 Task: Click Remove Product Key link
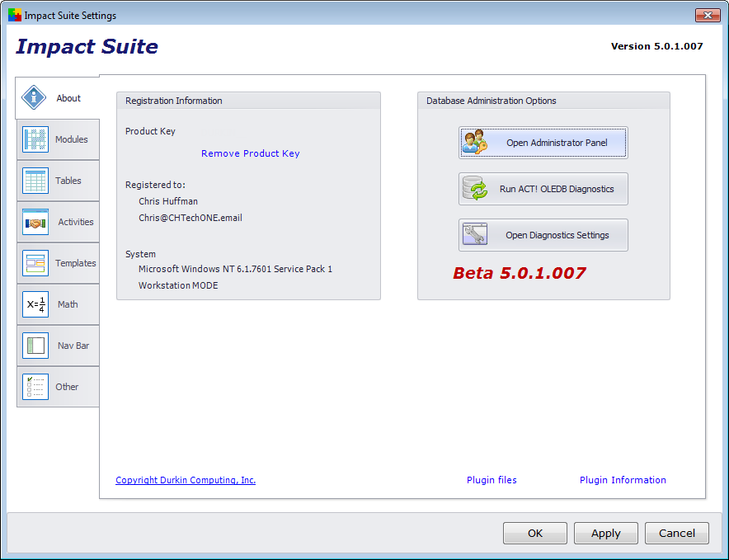pyautogui.click(x=250, y=153)
